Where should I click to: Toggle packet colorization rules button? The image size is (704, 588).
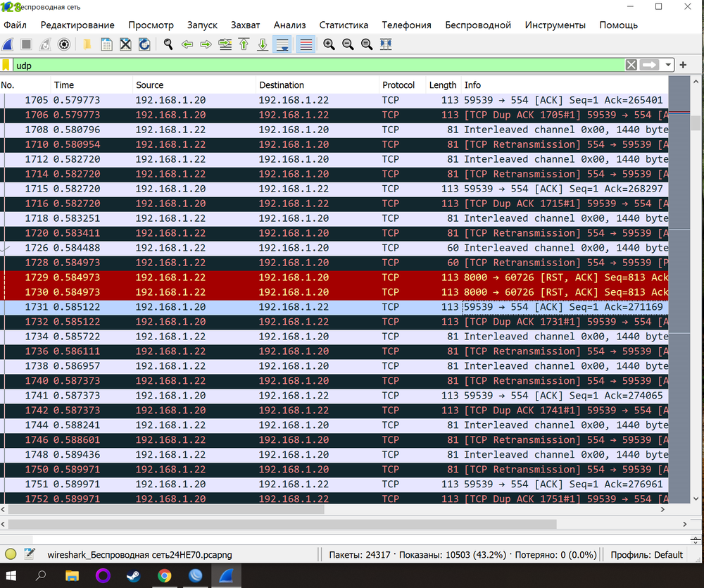click(x=306, y=44)
